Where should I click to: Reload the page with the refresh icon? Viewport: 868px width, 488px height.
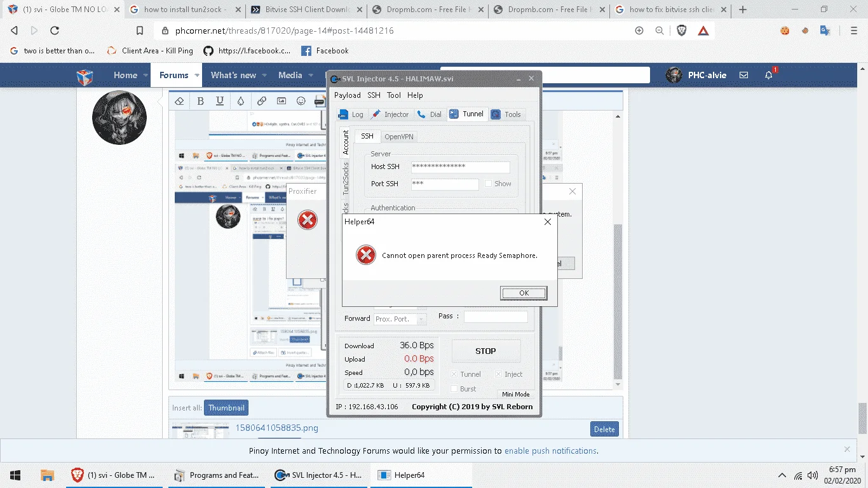55,30
